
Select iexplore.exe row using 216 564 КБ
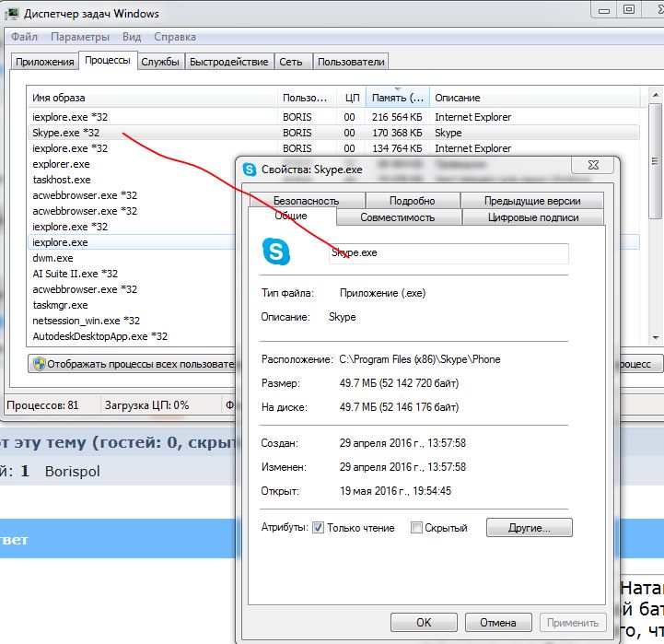coord(333,117)
